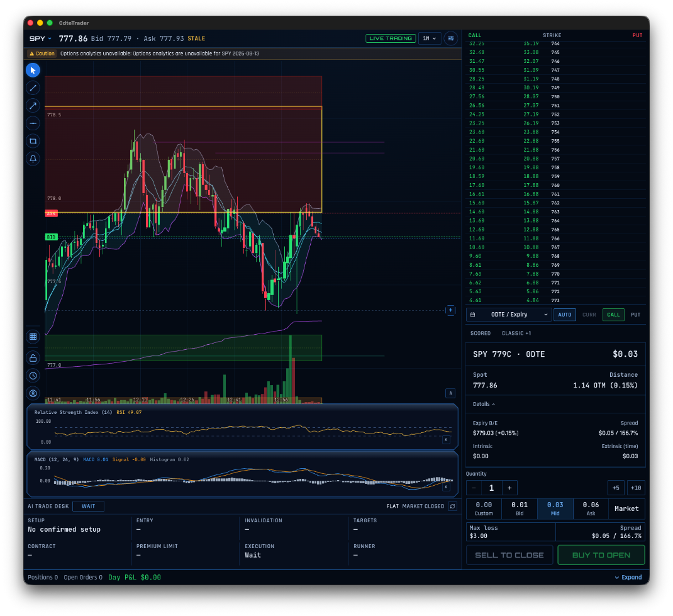
Task: Select strike 750 row in option chain
Action: 556,97
